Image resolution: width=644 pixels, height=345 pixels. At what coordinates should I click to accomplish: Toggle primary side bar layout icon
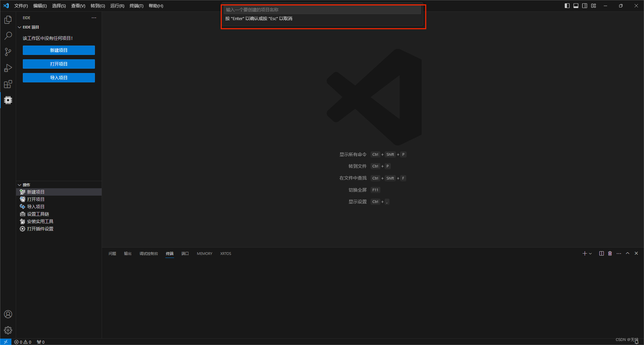[567, 6]
